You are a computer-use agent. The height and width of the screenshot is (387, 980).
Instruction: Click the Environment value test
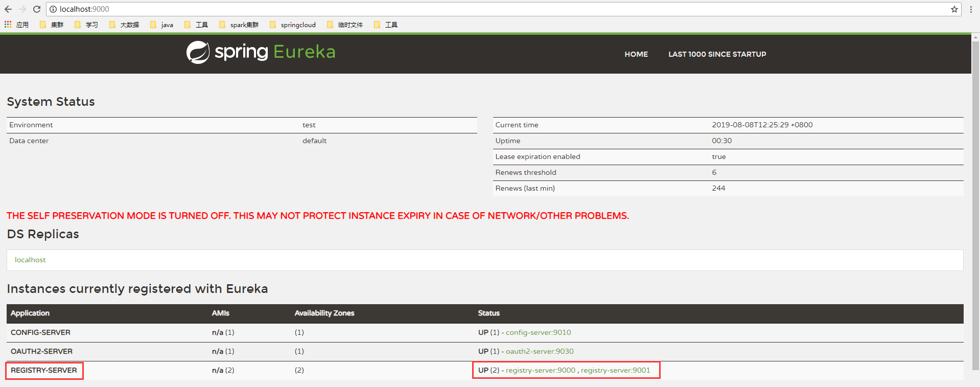click(x=309, y=125)
